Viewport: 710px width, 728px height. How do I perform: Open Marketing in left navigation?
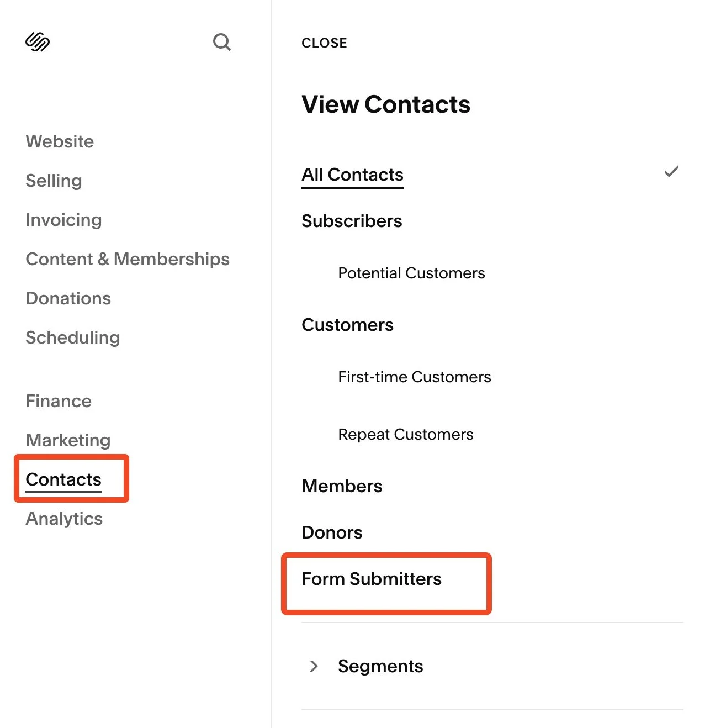(x=68, y=440)
